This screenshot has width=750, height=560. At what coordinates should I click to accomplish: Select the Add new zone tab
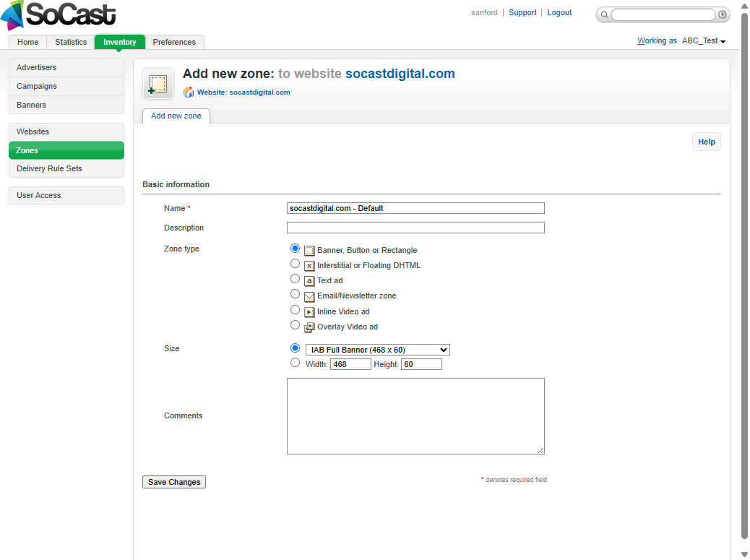click(x=176, y=116)
